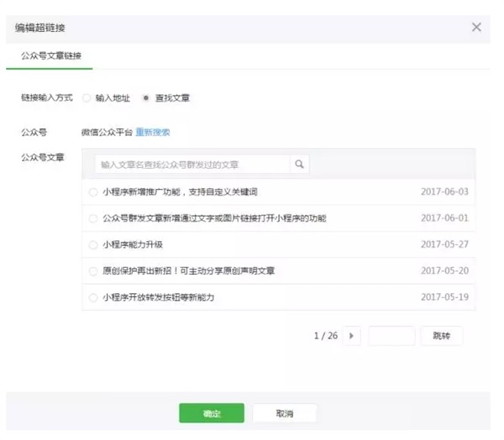This screenshot has width=504, height=440.
Task: Click the page number input box
Action: pos(391,336)
